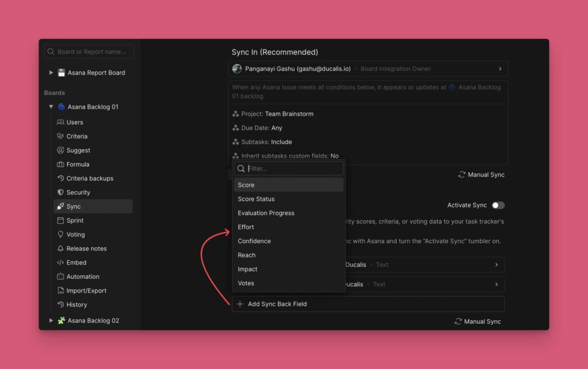Click Panganayi Gashu's profile avatar
The height and width of the screenshot is (369, 588).
coord(237,68)
